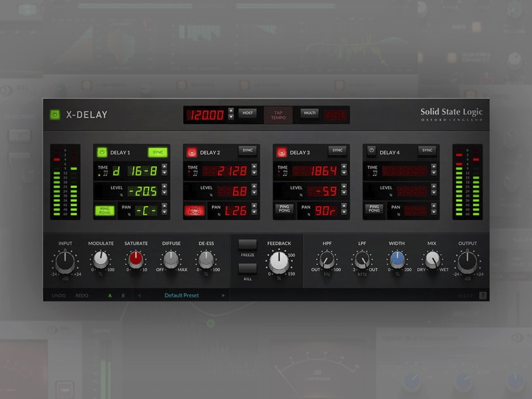Decrease Delay 1 pan with down arrow
Image resolution: width=532 pixels, height=399 pixels.
pos(164,212)
